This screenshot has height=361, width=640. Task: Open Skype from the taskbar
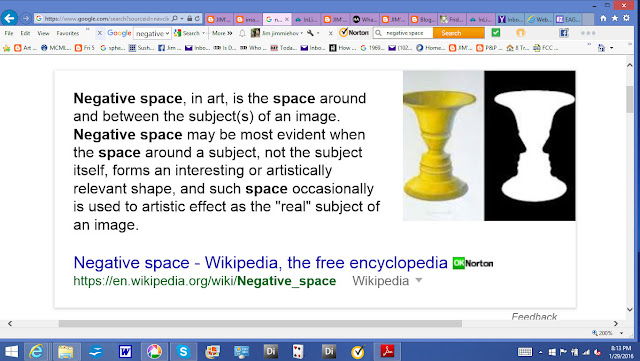pos(183,351)
